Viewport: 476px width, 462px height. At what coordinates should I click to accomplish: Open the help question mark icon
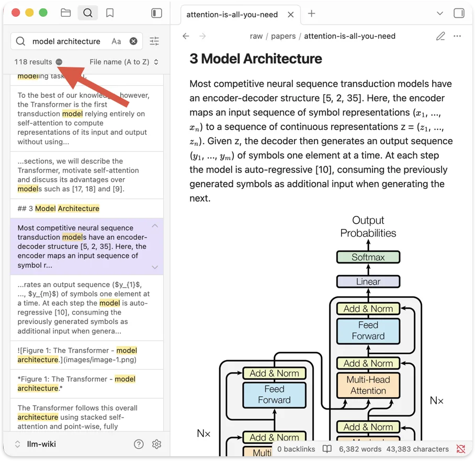pos(139,444)
